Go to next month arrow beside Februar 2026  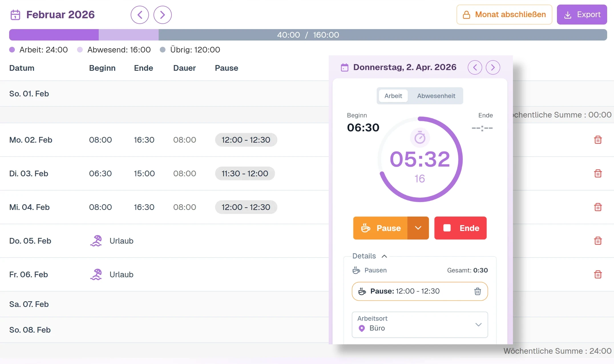pyautogui.click(x=163, y=15)
